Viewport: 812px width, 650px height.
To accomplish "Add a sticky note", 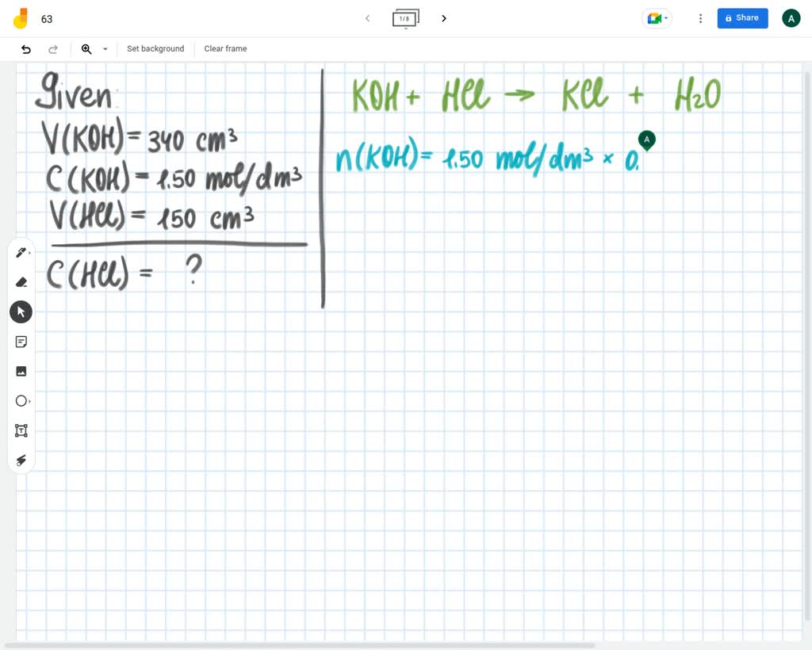I will coord(21,341).
